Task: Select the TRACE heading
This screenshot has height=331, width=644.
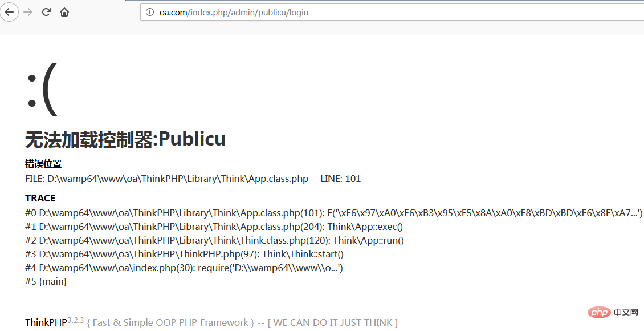Action: tap(40, 198)
